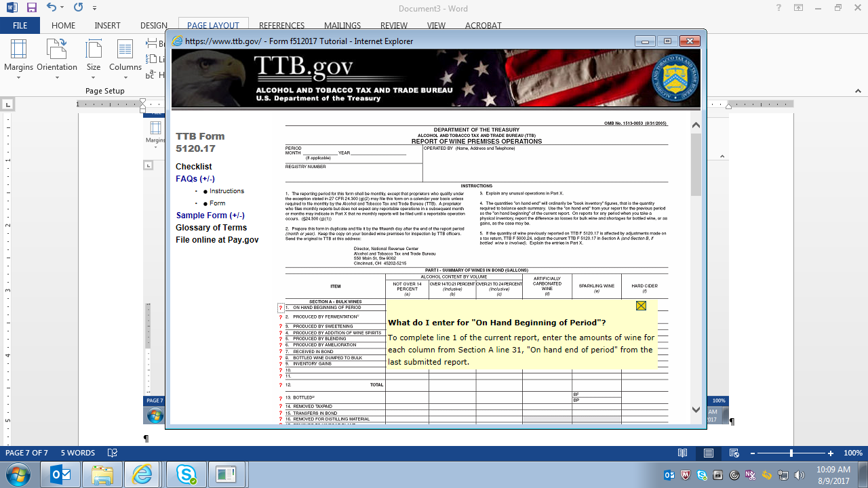The height and width of the screenshot is (488, 868).
Task: Click the Checklist link in sidebar
Action: coord(193,167)
